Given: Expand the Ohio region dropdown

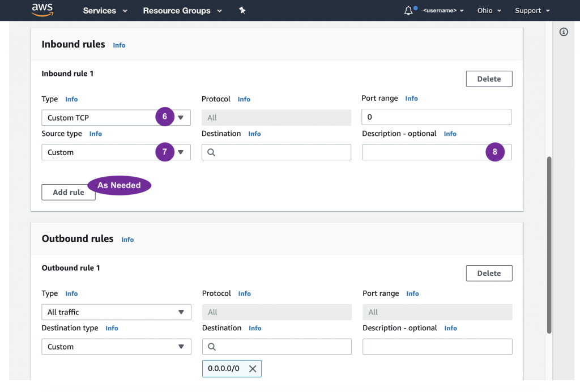Looking at the screenshot, I should pos(490,11).
